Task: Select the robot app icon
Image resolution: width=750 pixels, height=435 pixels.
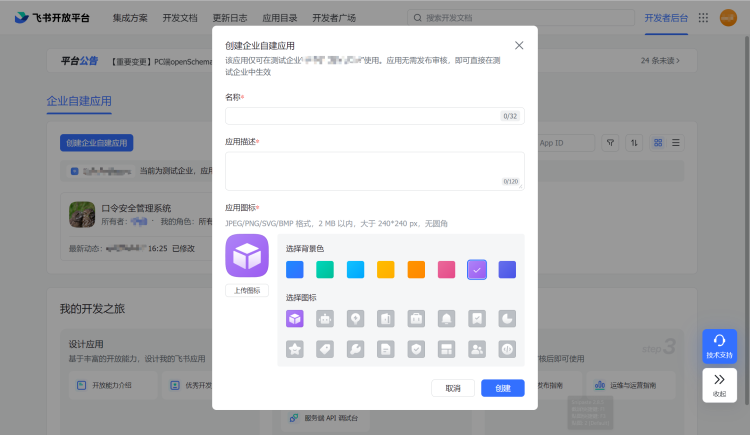Action: coord(325,319)
